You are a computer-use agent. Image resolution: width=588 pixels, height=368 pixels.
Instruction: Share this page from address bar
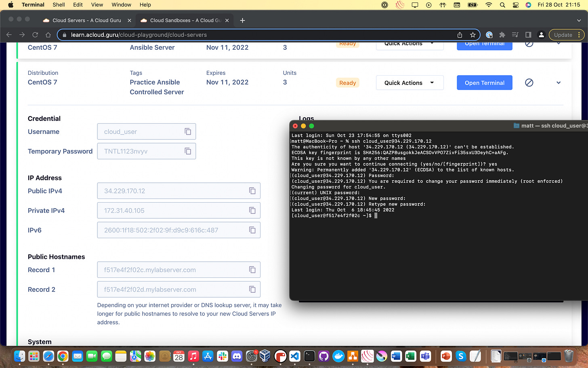coord(460,35)
